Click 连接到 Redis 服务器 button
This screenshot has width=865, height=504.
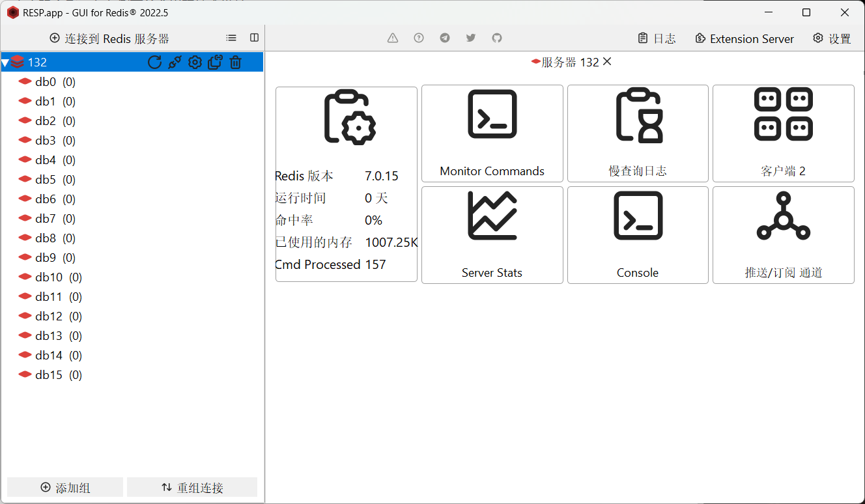point(109,38)
